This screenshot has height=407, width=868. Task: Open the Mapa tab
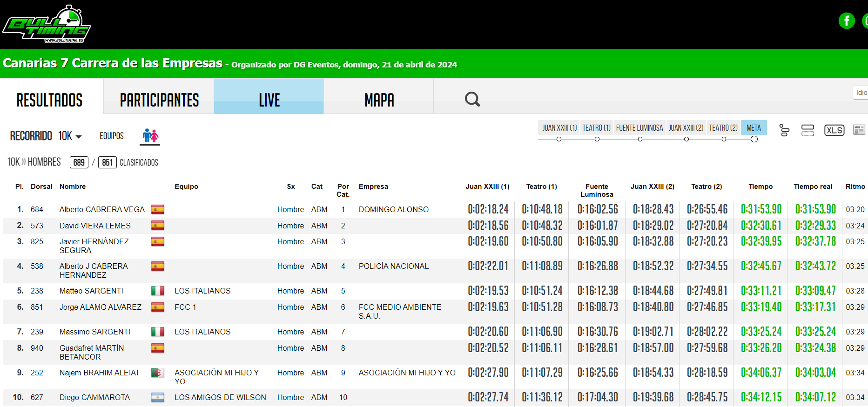379,100
